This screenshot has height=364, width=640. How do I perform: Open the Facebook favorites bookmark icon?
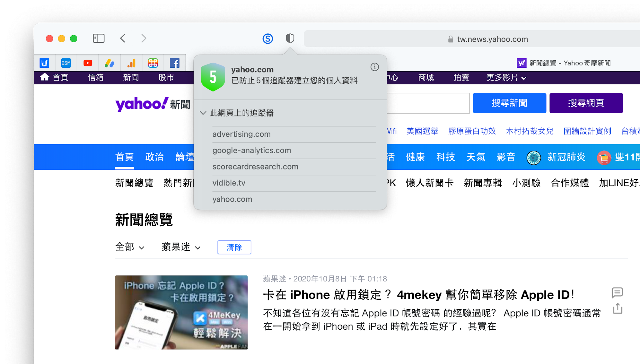point(175,63)
